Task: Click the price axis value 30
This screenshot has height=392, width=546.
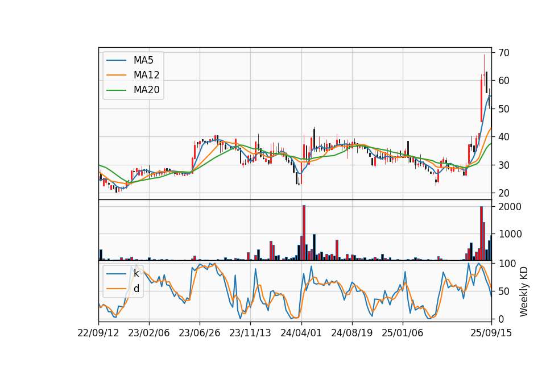Action: pos(504,165)
